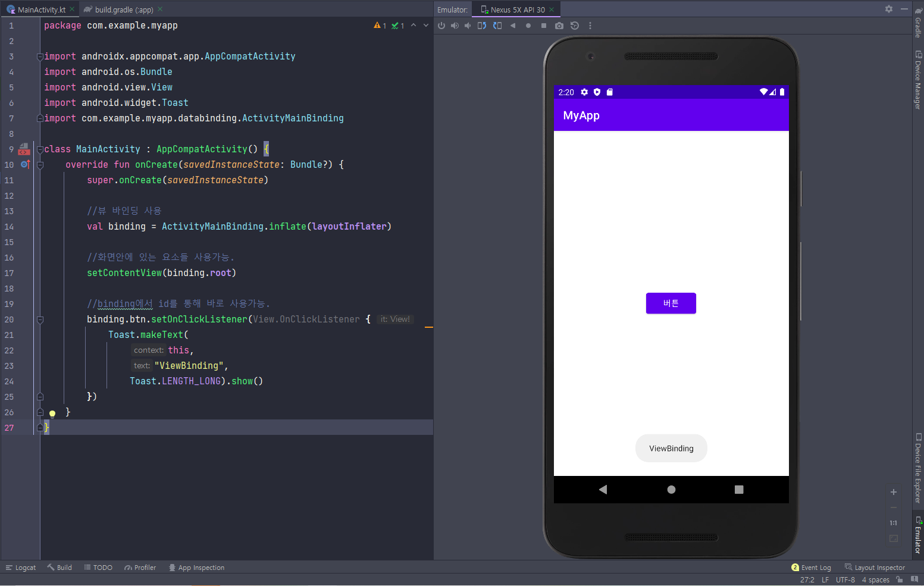Open emulator snapshots via the clock-arrow icon
The height and width of the screenshot is (586, 924).
point(574,25)
